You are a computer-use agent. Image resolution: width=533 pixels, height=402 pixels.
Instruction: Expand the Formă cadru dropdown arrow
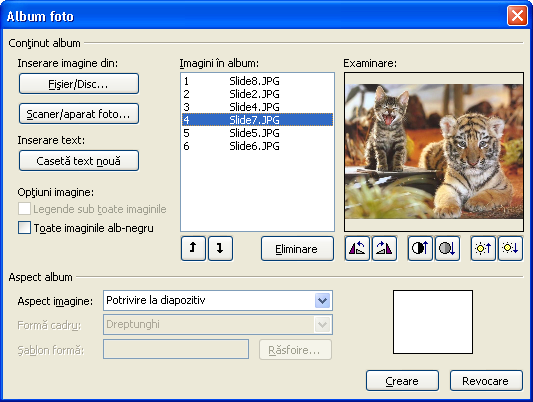[x=322, y=325]
